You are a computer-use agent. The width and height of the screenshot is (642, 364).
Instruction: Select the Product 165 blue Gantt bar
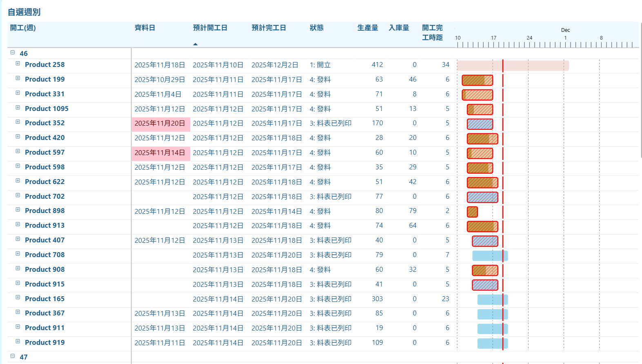click(x=493, y=300)
